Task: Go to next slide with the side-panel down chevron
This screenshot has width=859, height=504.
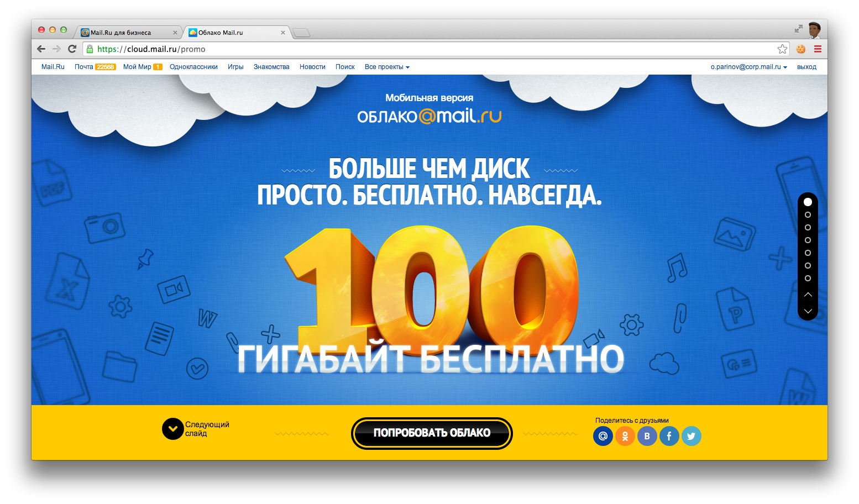Action: tap(808, 311)
